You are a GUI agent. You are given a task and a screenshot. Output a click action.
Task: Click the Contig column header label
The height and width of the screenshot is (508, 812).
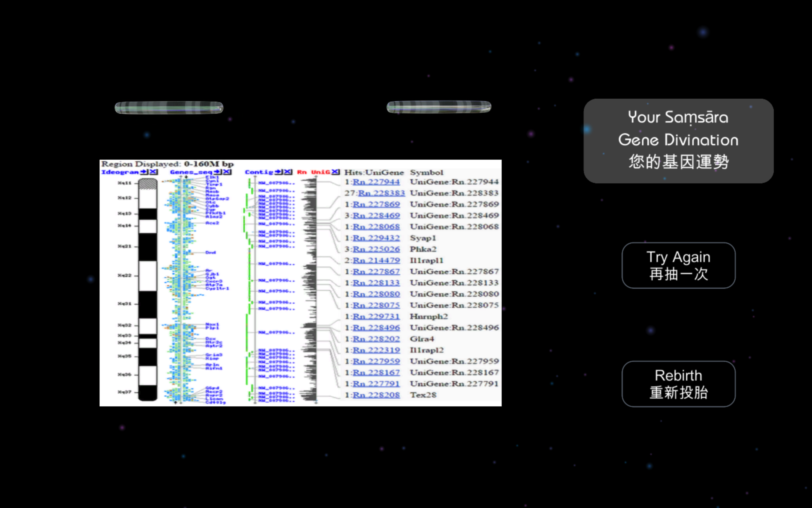click(x=259, y=172)
